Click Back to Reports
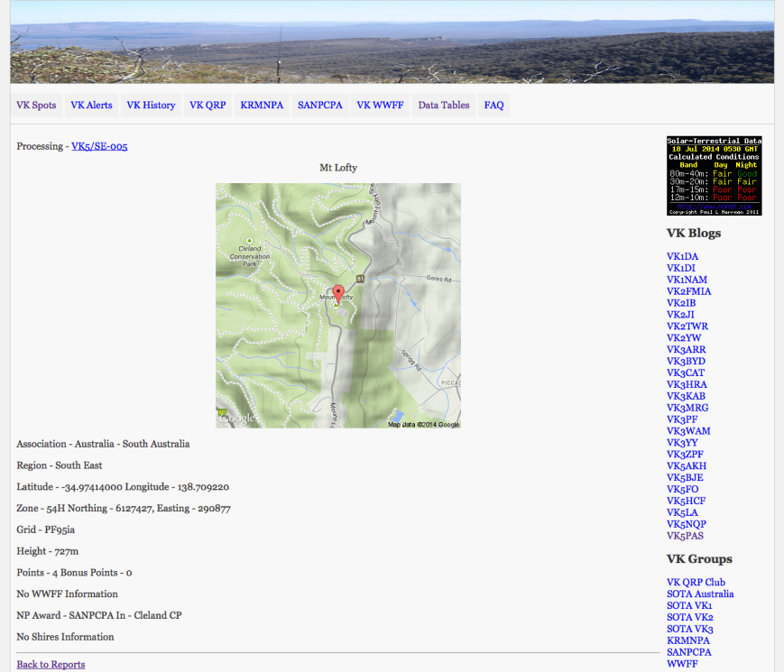The height and width of the screenshot is (672, 784). (51, 664)
